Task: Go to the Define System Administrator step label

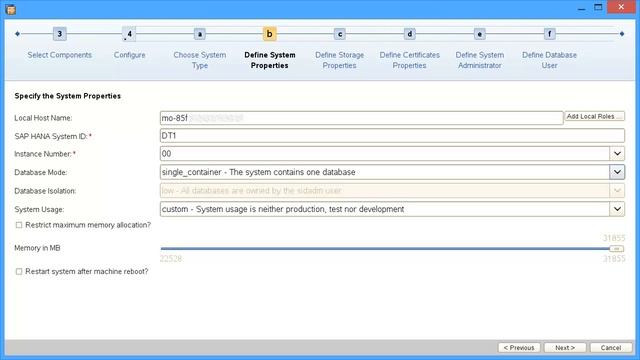Action: 480,60
